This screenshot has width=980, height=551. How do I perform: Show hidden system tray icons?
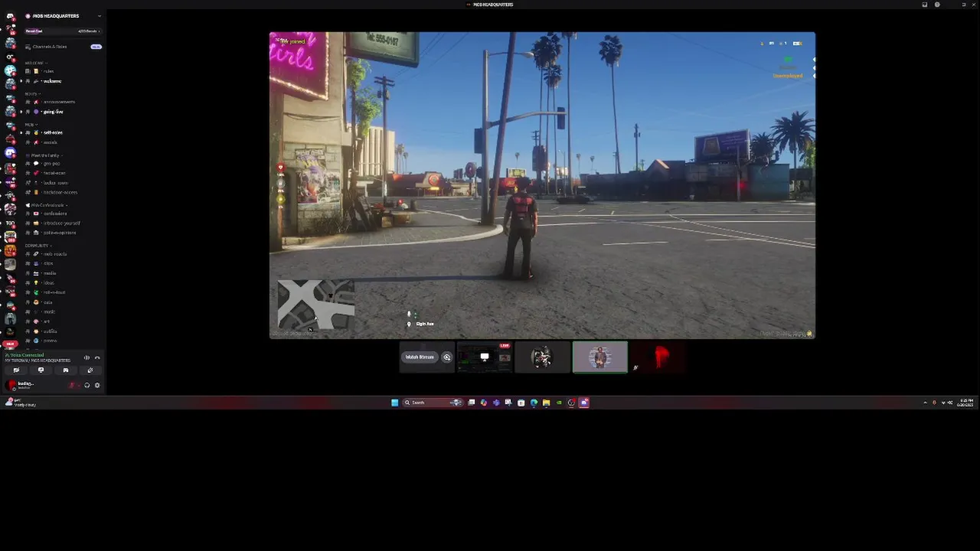pos(925,403)
